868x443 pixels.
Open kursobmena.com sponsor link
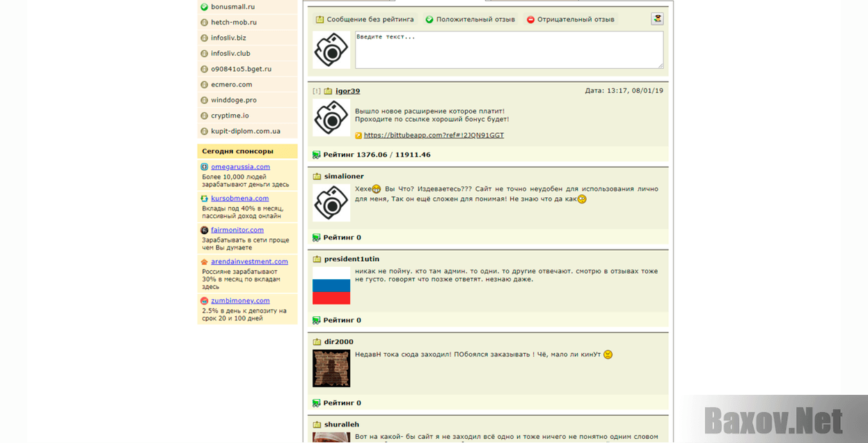[239, 199]
